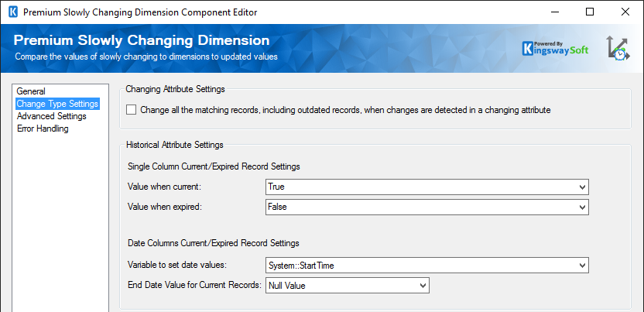Expand the Value when expired dropdown

pyautogui.click(x=581, y=207)
